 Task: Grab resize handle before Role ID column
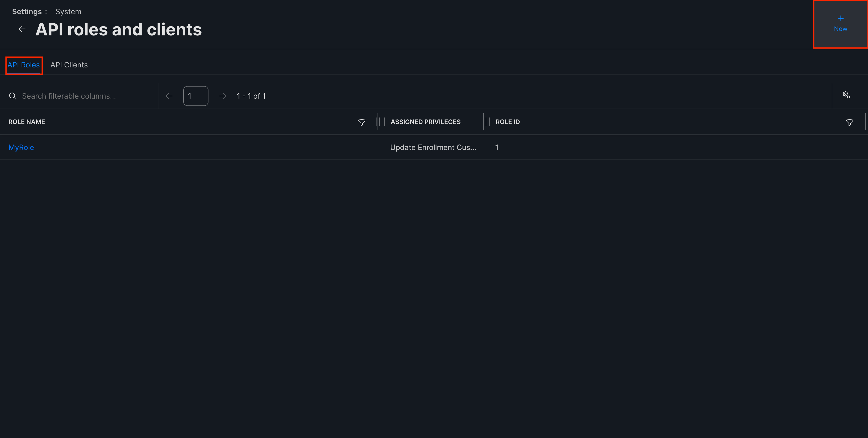tap(484, 122)
